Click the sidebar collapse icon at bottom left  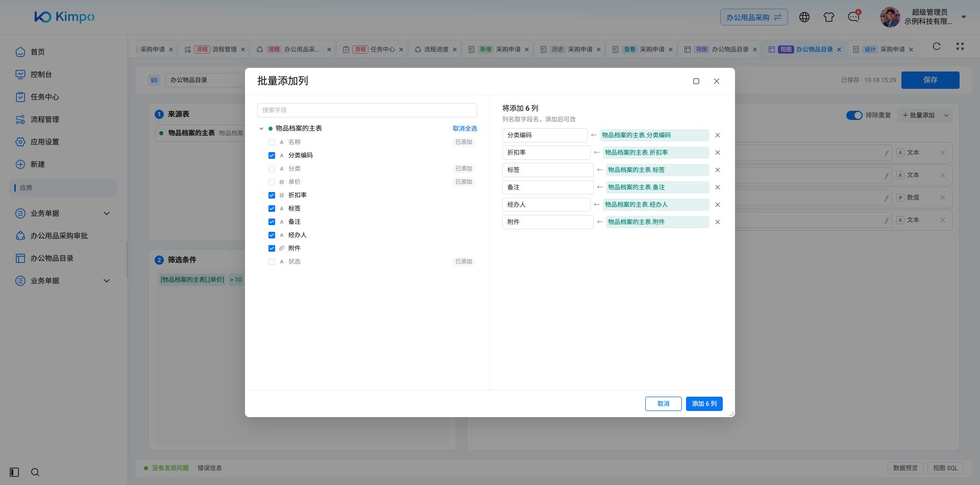coord(14,472)
